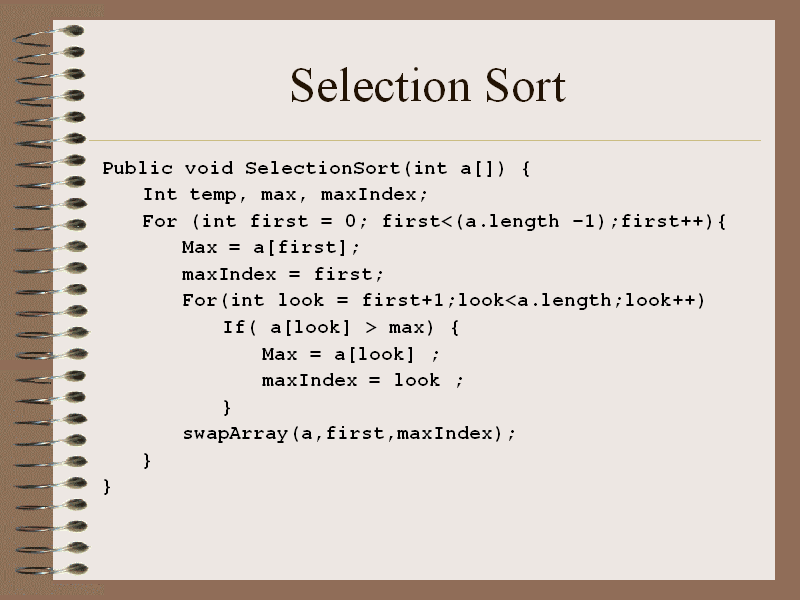Click the horizontal divider line under the title
Image resolution: width=800 pixels, height=600 pixels.
coord(425,140)
